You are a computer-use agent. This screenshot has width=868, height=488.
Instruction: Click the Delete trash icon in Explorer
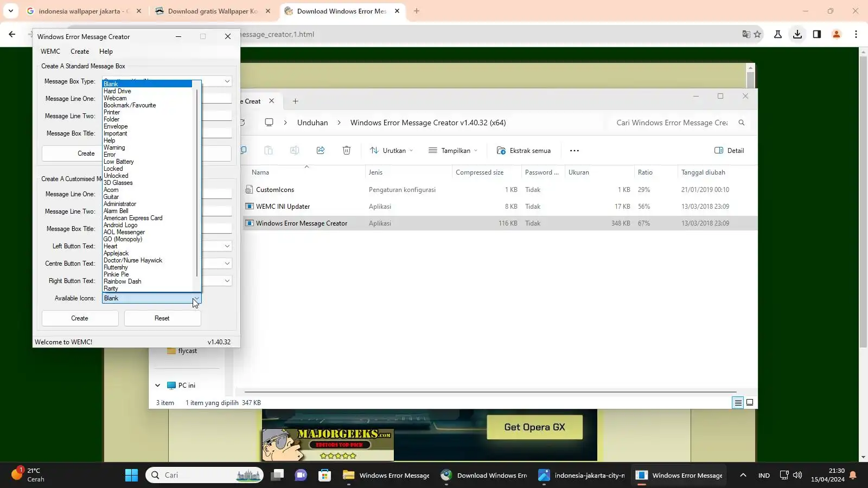[347, 151]
